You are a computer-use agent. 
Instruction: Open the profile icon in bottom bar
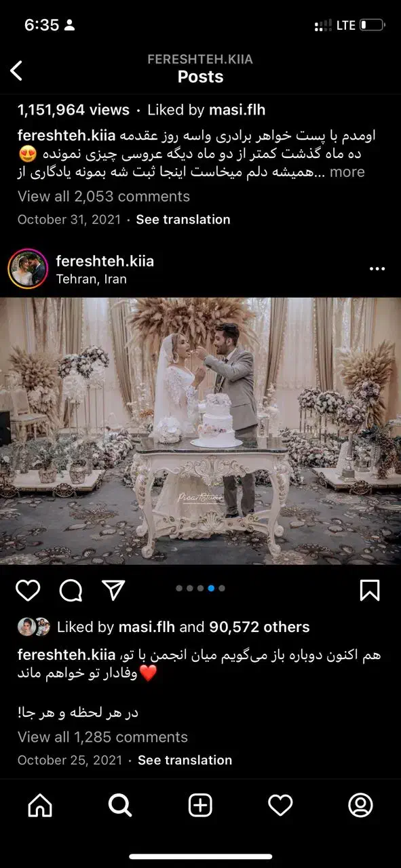[360, 805]
